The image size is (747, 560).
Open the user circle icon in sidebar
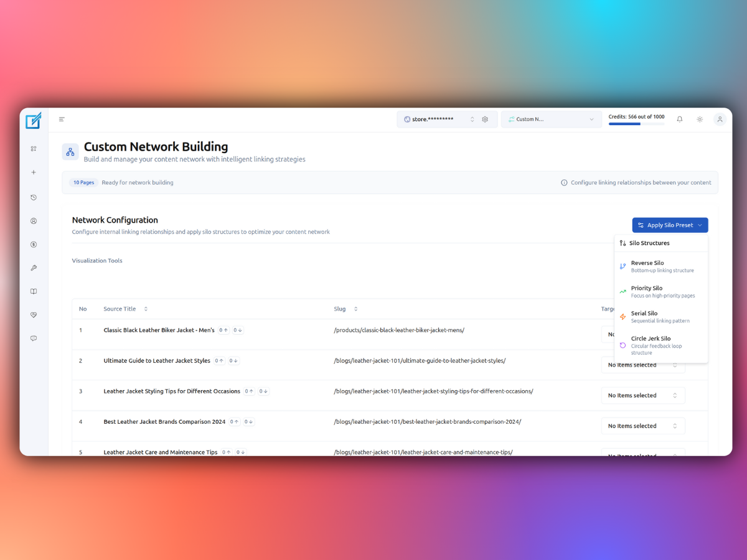(x=34, y=221)
